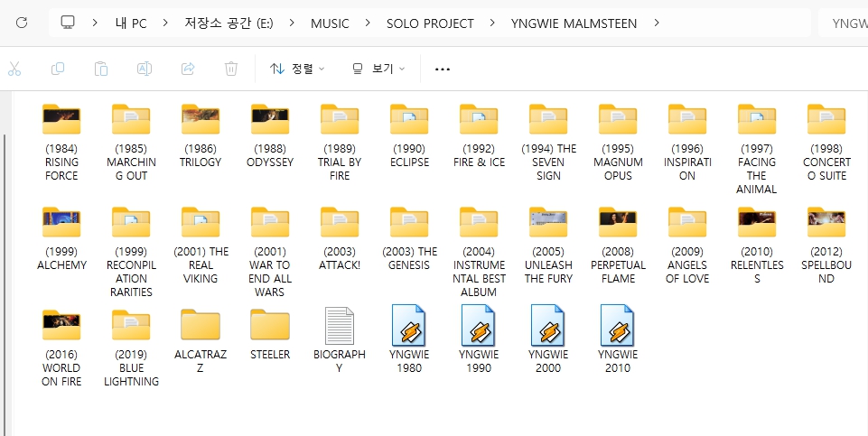Click the Refresh icon in address bar
The image size is (868, 436).
coord(22,23)
